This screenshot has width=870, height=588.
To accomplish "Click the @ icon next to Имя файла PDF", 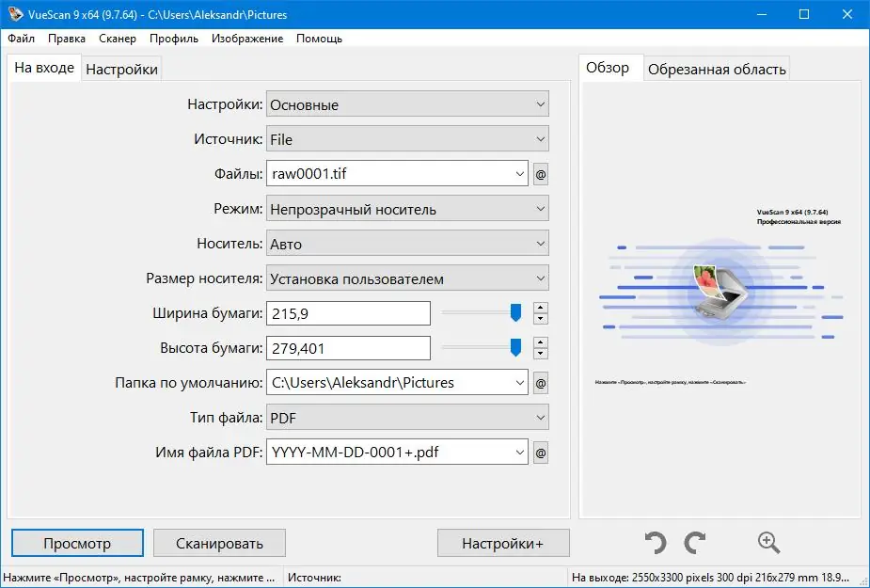I will 543,452.
